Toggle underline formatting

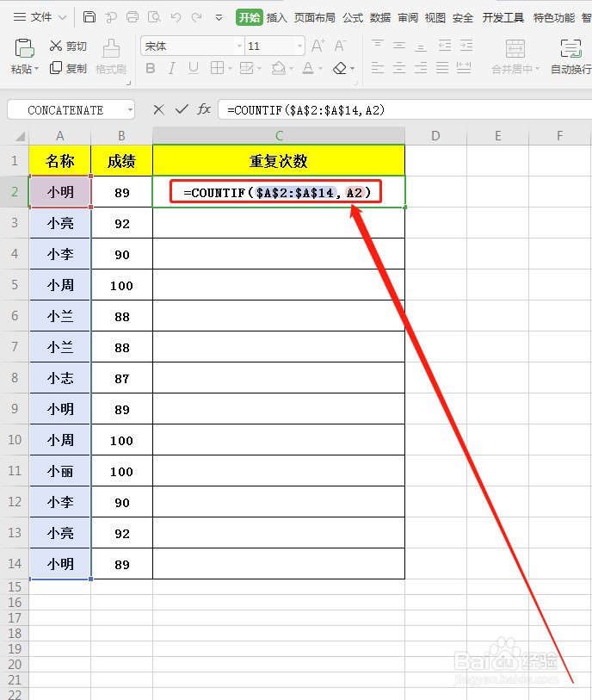click(193, 68)
